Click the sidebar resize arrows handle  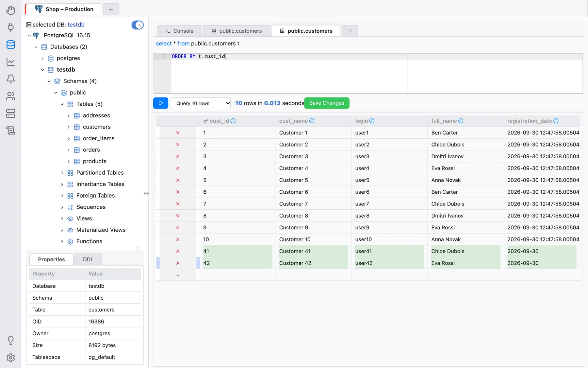146,194
